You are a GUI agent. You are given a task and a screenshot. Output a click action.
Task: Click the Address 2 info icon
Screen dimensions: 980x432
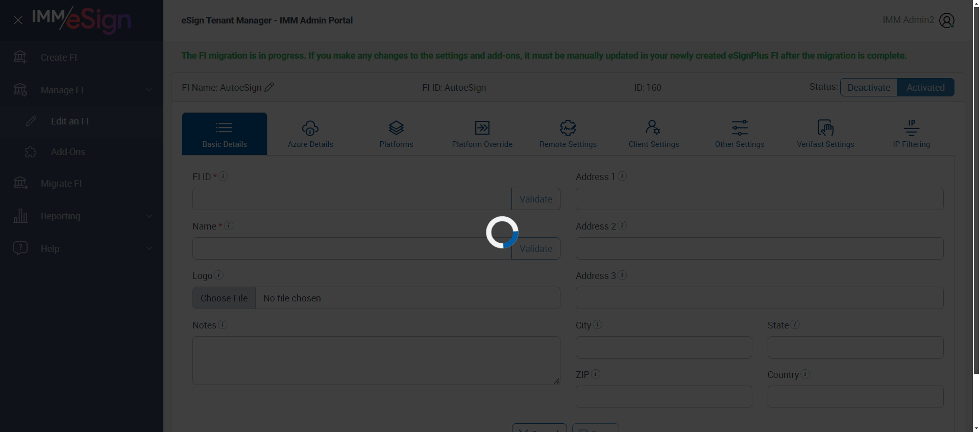click(x=622, y=225)
